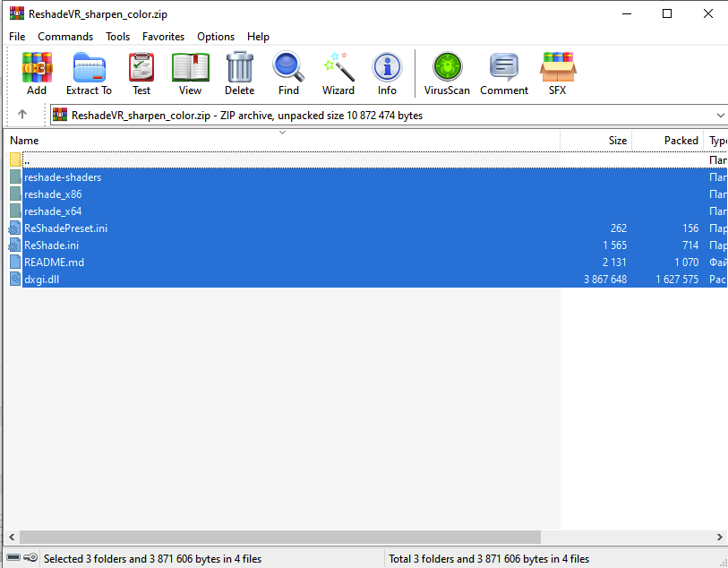728x568 pixels.
Task: Click dxgi.dll size value 3 867 648
Action: tap(605, 280)
